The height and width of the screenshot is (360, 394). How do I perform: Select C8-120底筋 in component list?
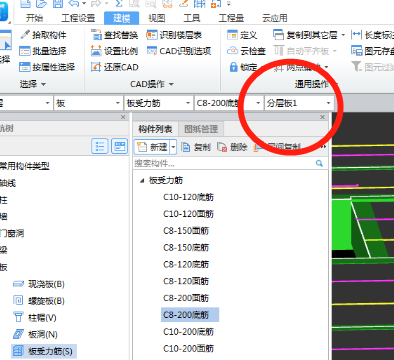186,264
